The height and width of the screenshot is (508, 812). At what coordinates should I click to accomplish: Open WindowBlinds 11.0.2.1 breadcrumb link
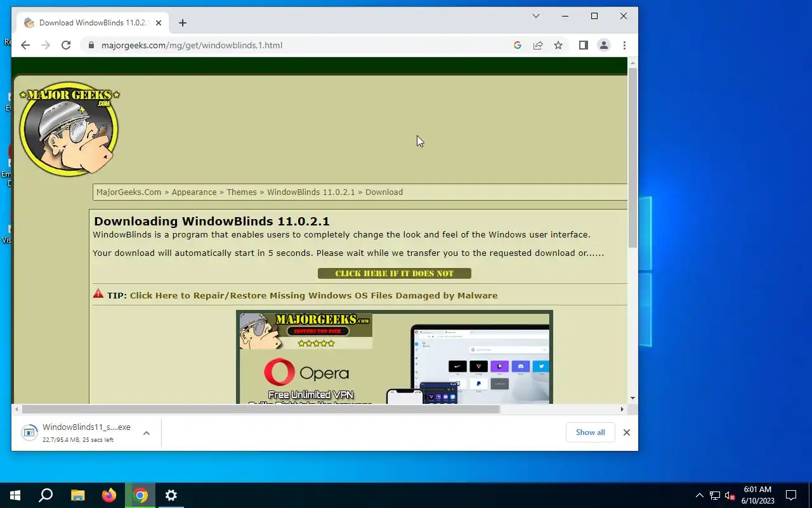(x=311, y=192)
